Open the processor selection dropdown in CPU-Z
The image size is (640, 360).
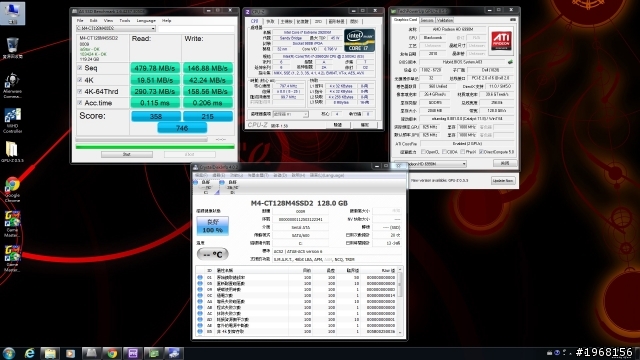coord(290,114)
